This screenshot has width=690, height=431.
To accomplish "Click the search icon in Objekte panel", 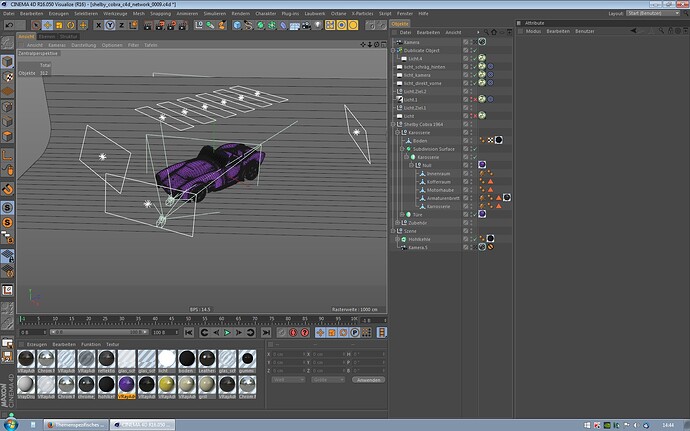I will tap(486, 32).
